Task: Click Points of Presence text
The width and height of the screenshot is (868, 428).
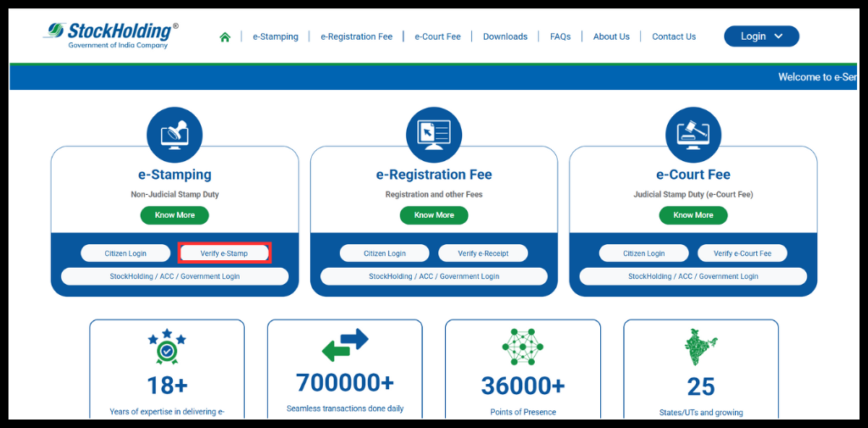Action: click(523, 412)
